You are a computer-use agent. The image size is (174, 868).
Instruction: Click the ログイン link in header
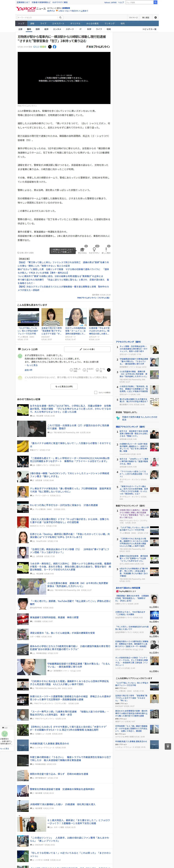click(x=51, y=11)
